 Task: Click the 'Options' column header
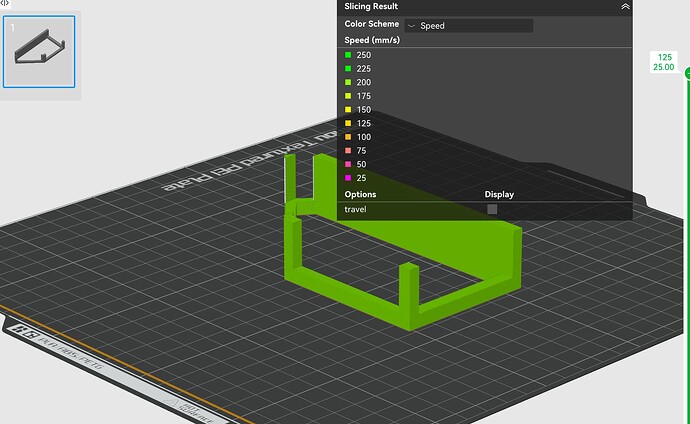coord(360,194)
